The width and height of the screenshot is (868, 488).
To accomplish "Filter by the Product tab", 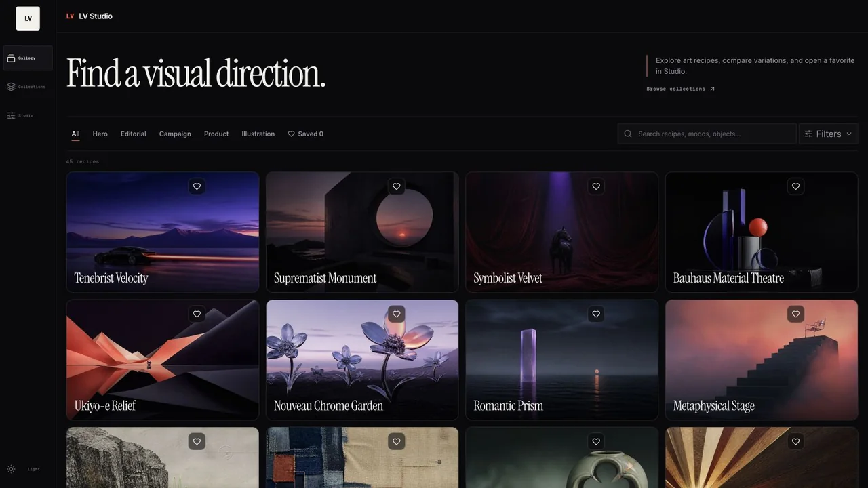I will coord(216,134).
